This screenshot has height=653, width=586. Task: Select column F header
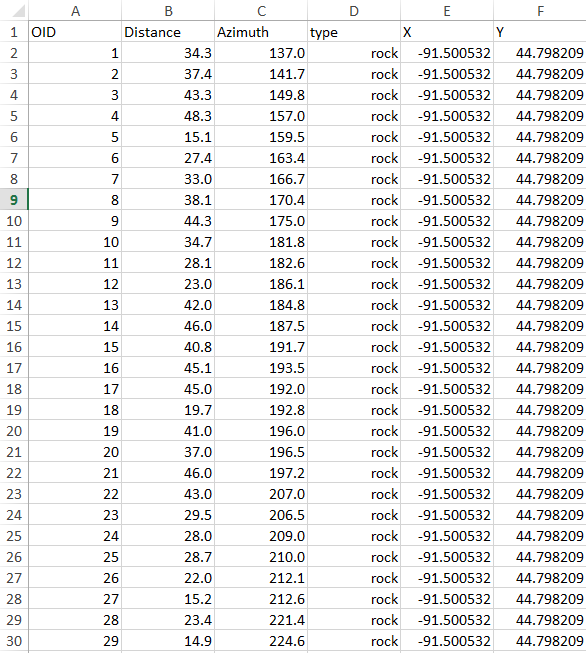[540, 11]
